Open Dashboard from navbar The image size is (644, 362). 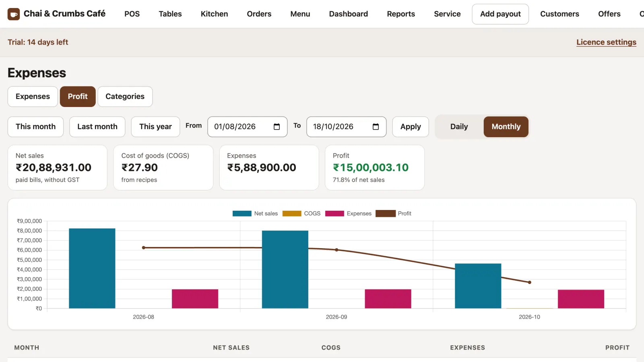[x=349, y=14]
